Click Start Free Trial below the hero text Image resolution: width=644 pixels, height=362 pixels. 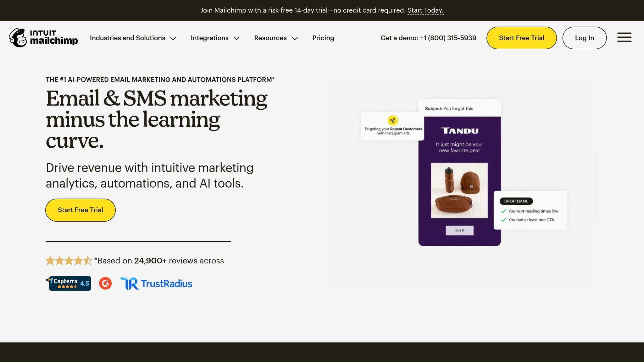[80, 210]
